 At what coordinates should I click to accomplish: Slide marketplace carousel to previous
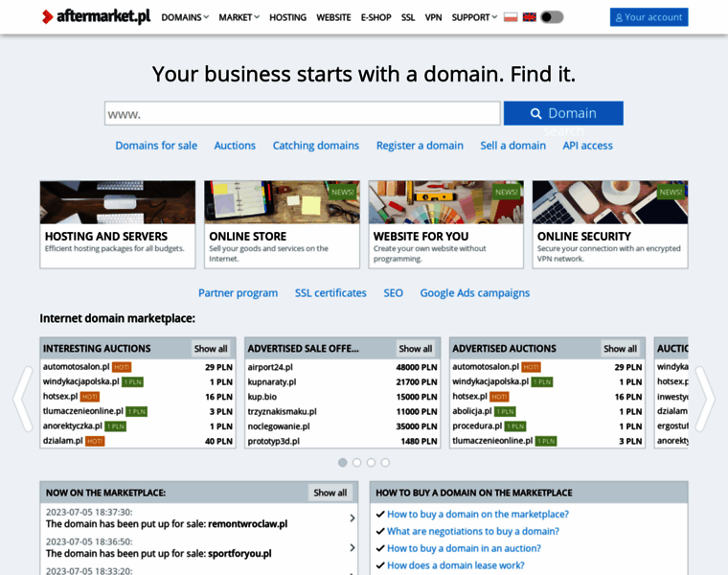[23, 399]
